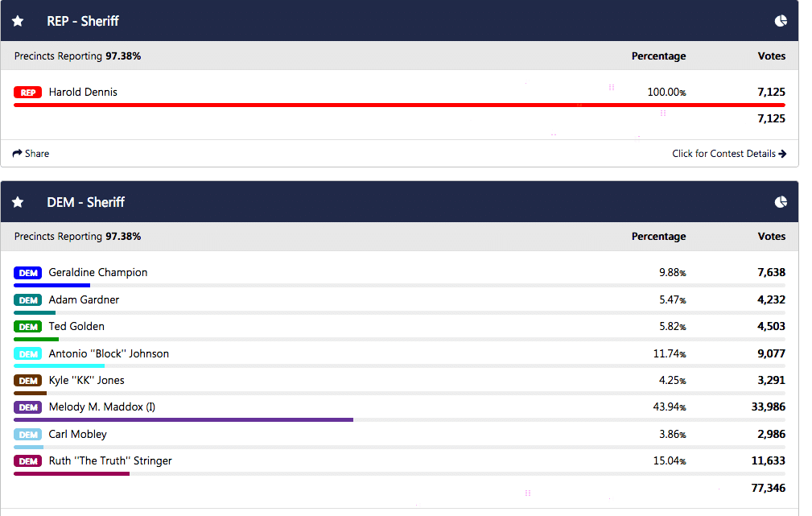Favorite the DEM - Sheriff contest star
This screenshot has height=516, width=812.
(18, 202)
